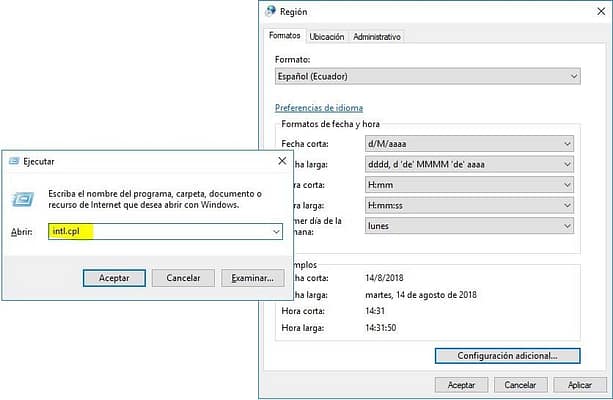The height and width of the screenshot is (400, 613).
Task: Click the example short date 14/8/2018
Action: 384,278
